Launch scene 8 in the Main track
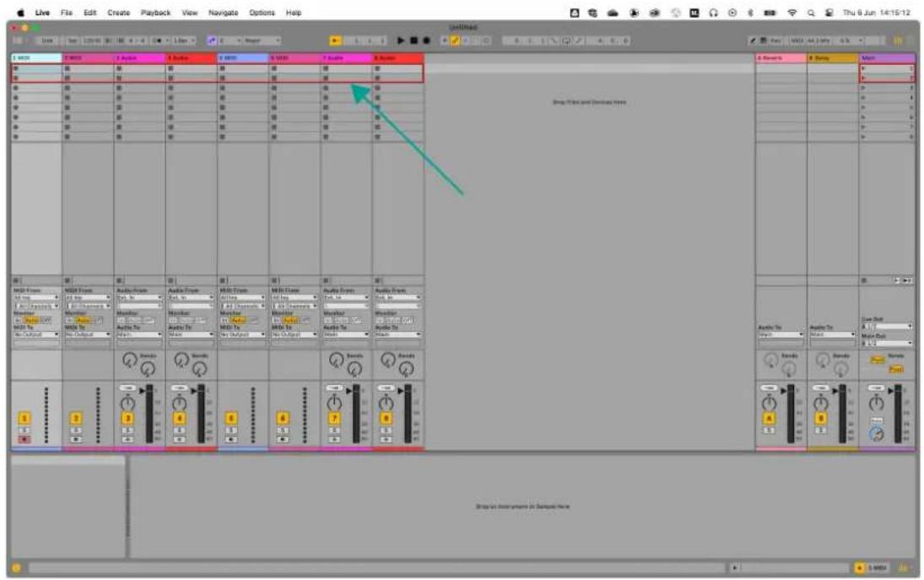The width and height of the screenshot is (924, 580). point(864,137)
